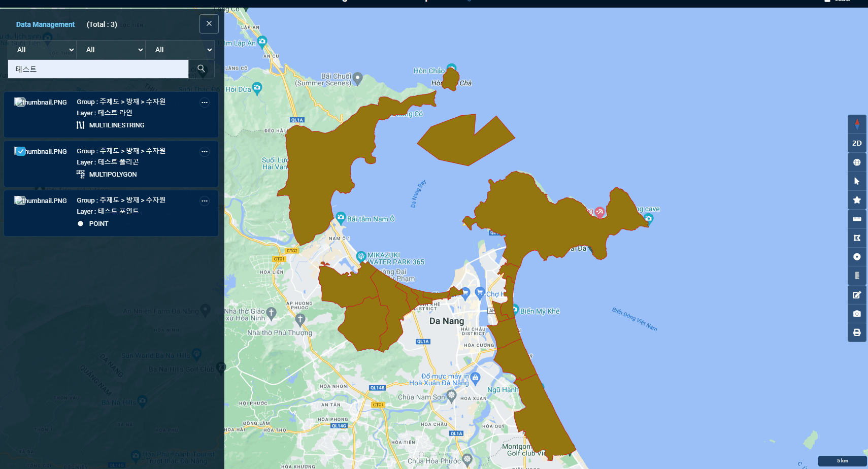The height and width of the screenshot is (469, 868).
Task: Close the Data Management panel
Action: click(x=209, y=24)
